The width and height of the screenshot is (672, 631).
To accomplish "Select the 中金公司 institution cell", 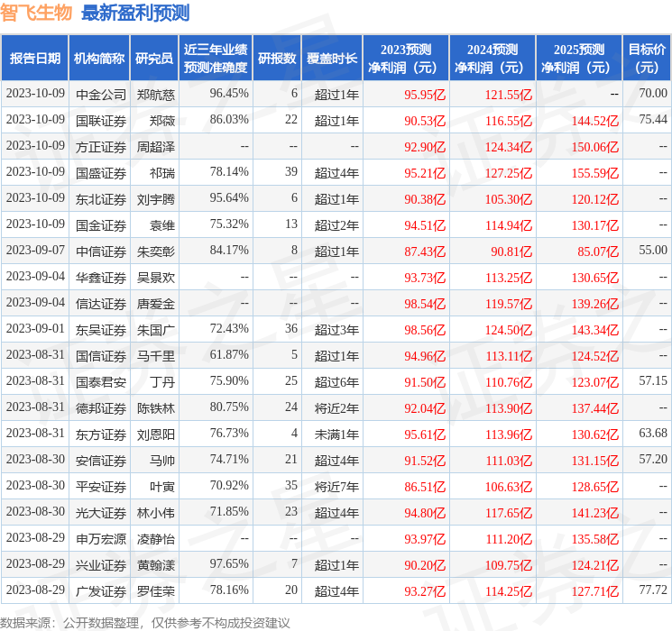I will point(101,95).
